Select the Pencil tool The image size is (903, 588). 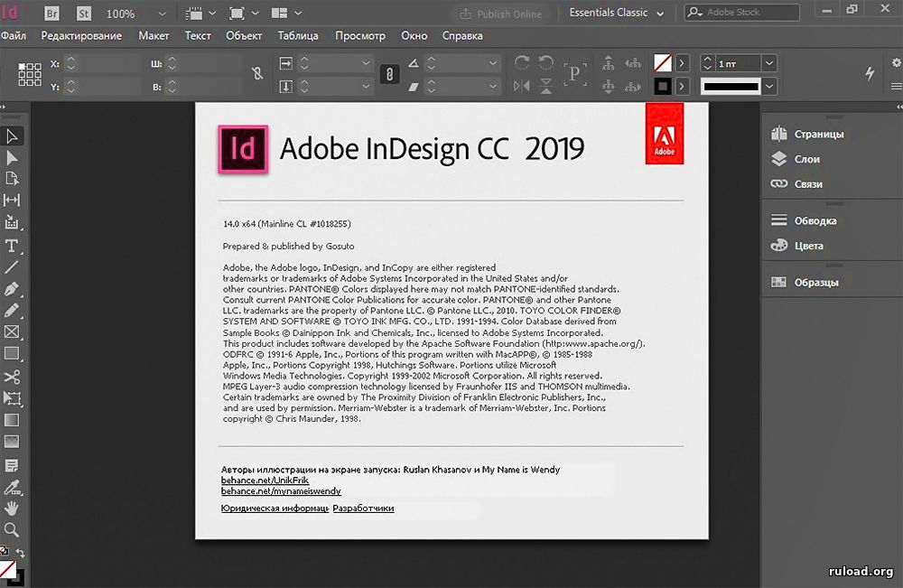coord(12,311)
